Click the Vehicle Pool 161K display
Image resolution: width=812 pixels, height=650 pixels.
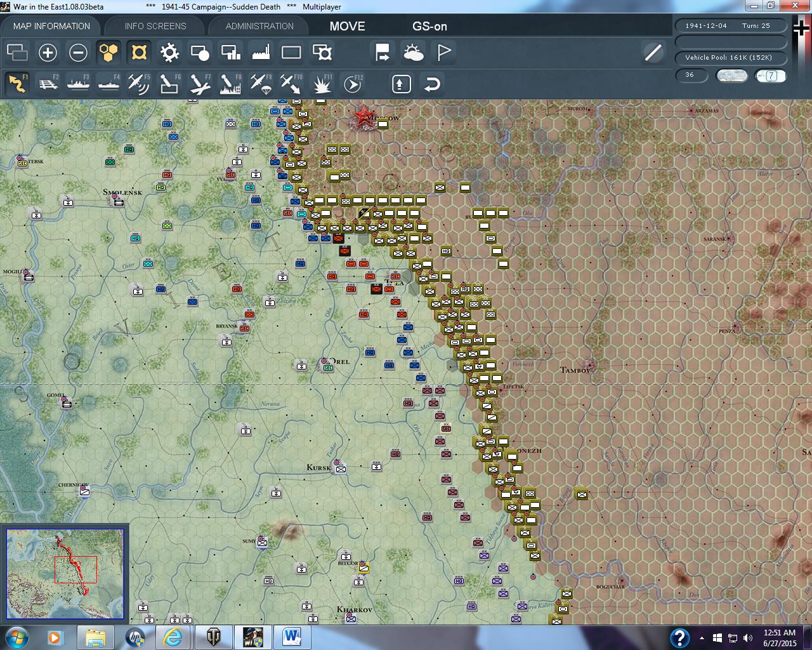coord(731,57)
